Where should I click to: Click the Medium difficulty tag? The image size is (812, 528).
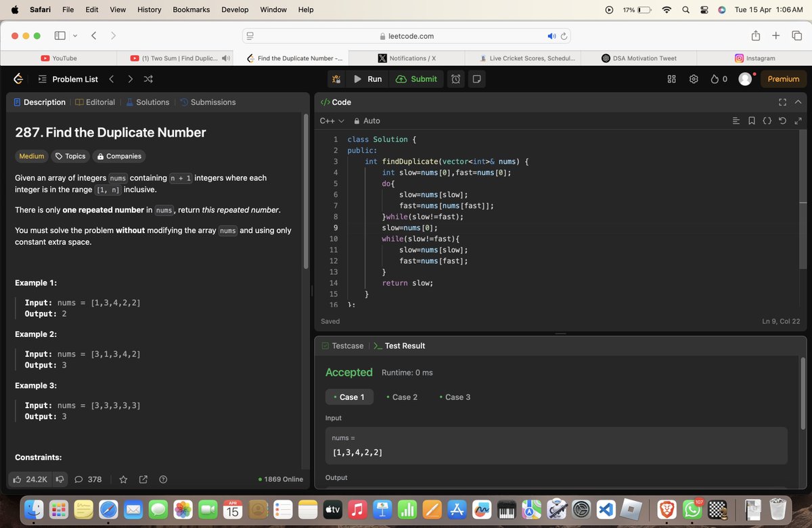pyautogui.click(x=32, y=156)
